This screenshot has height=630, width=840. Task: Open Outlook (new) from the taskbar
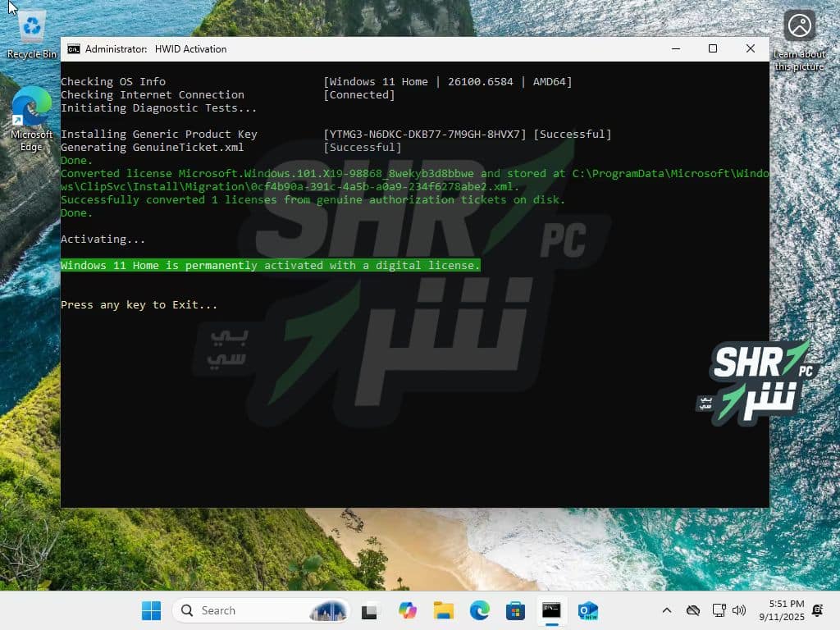[587, 610]
